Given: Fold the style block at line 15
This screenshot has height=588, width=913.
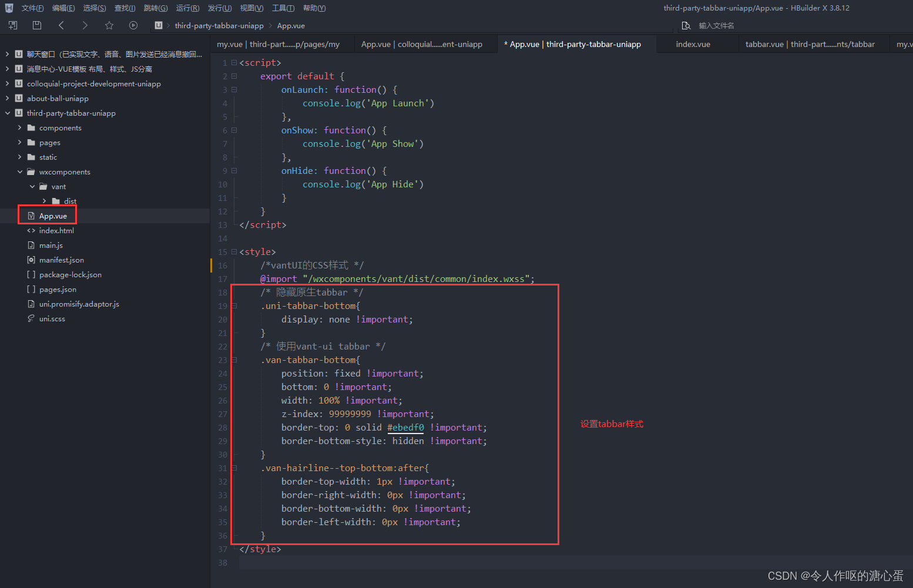Looking at the screenshot, I should coord(234,251).
